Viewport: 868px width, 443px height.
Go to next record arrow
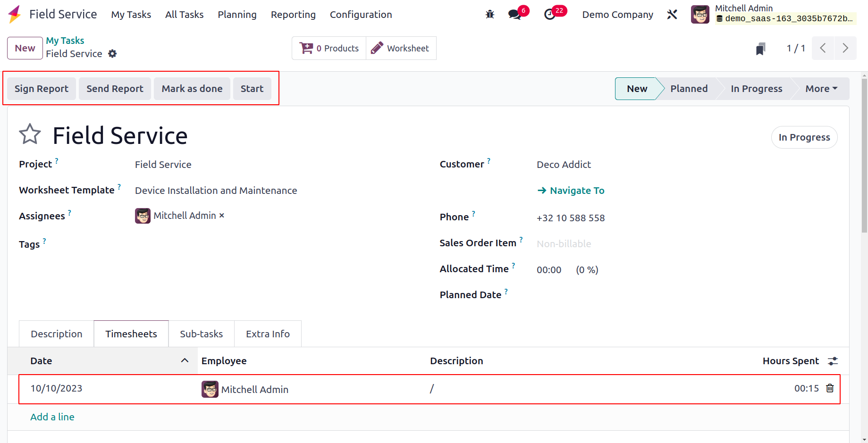pyautogui.click(x=845, y=48)
